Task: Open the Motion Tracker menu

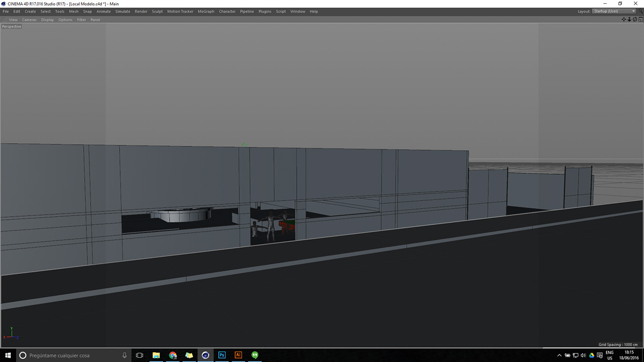Action: 180,11
